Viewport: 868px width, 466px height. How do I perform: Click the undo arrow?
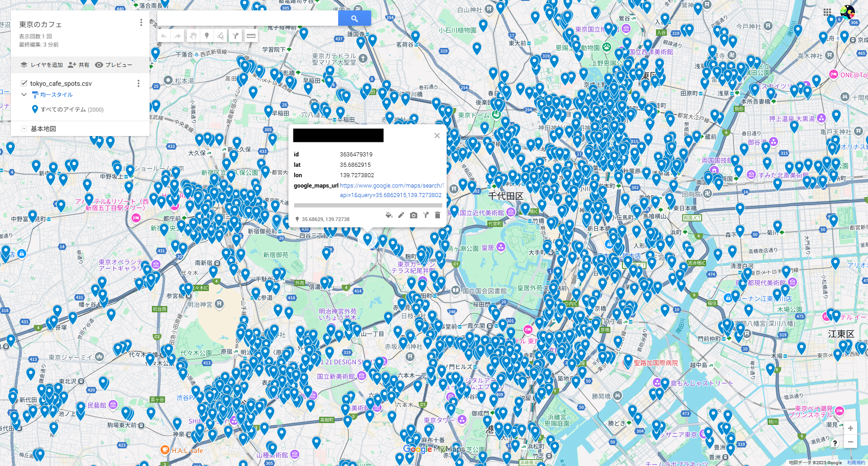pyautogui.click(x=163, y=36)
